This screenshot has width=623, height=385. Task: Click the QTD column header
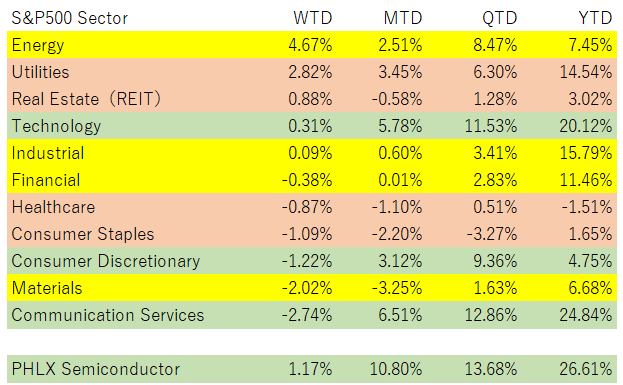coord(499,18)
